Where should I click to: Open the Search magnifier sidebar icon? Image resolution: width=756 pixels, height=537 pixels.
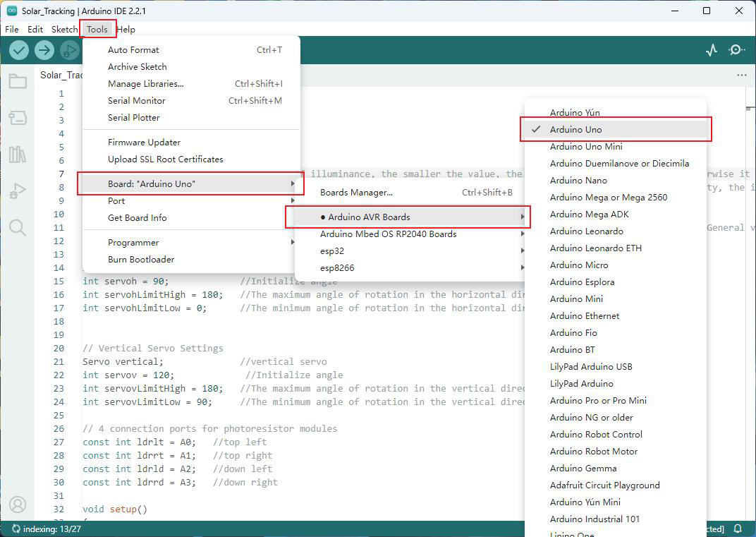coord(18,228)
